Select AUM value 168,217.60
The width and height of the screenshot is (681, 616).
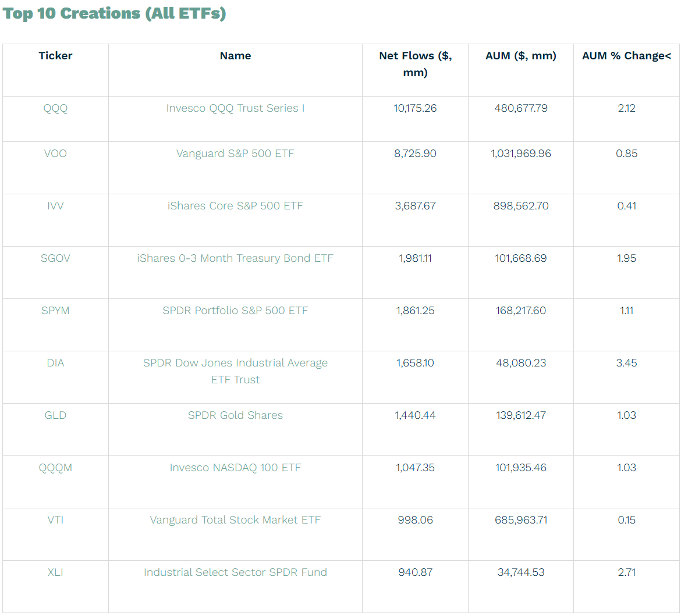(521, 311)
